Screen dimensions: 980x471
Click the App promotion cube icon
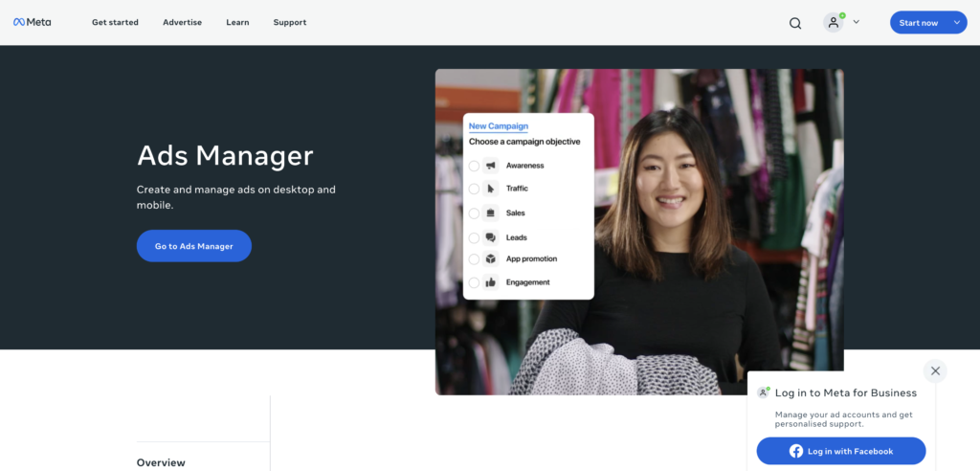491,259
